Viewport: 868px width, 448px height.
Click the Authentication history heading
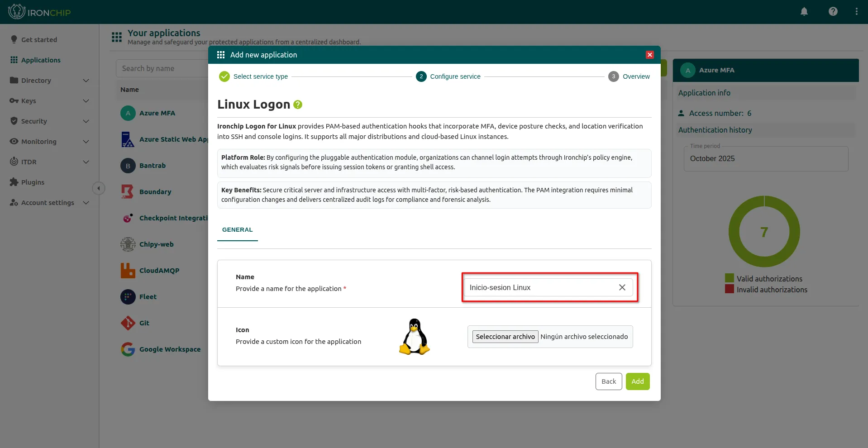715,130
